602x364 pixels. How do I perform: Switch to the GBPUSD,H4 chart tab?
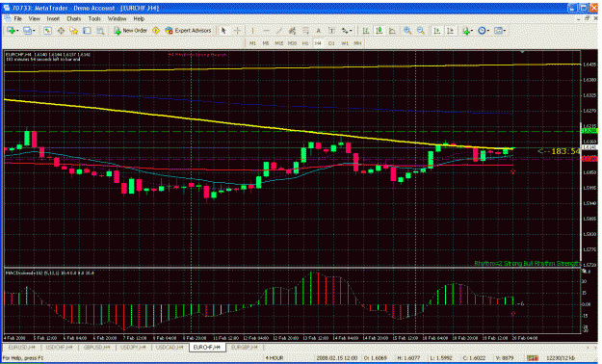(96, 347)
